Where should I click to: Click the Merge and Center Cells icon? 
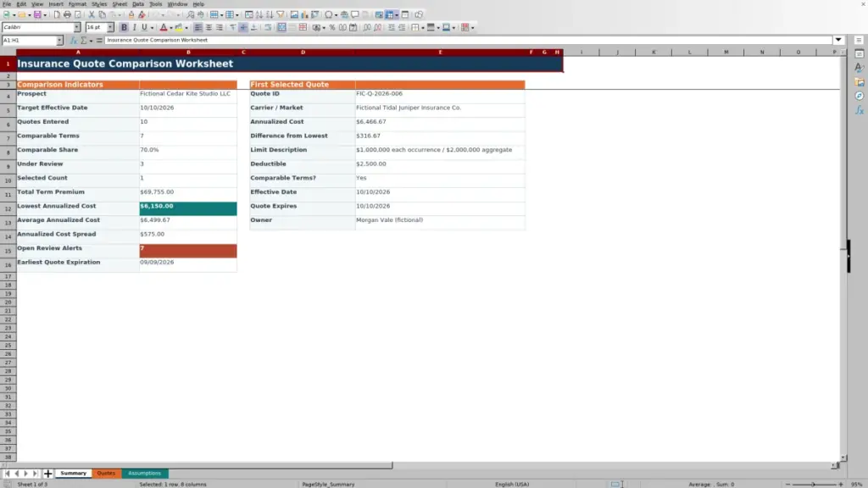coord(281,27)
